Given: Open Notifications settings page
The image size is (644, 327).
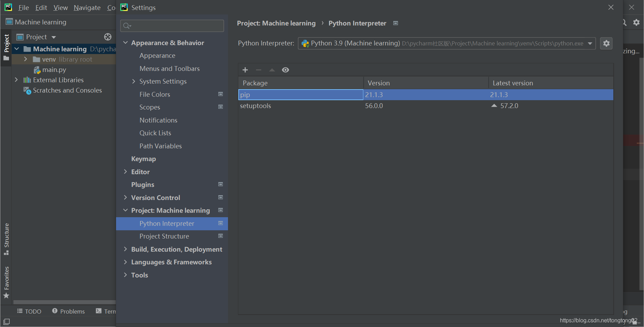Looking at the screenshot, I should 158,120.
